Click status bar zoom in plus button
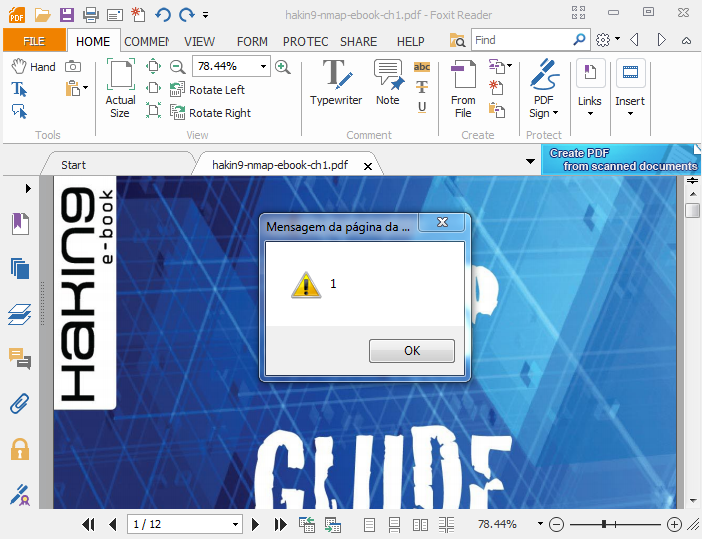Screen dimensions: 702x539 (674, 524)
